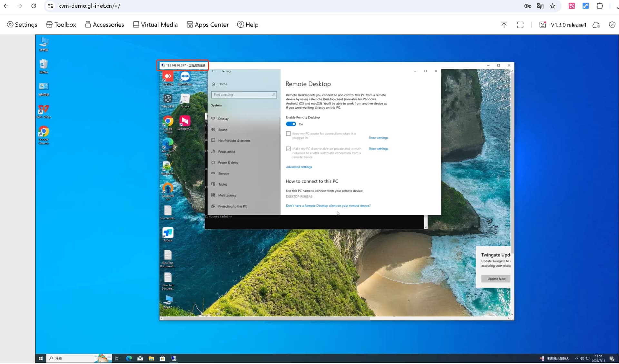Click the DESKTOP-RK9IBAS PC name text
This screenshot has height=364, width=619.
[299, 197]
